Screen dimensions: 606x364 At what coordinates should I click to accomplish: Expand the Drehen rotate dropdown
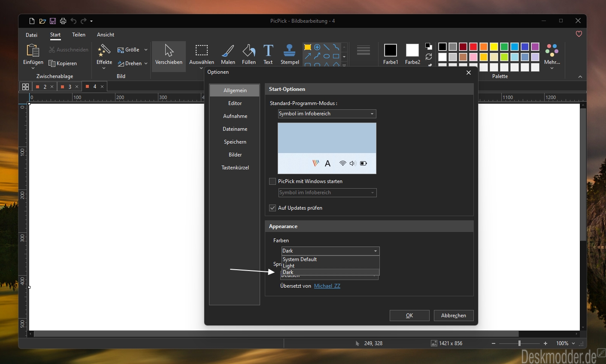tap(146, 63)
